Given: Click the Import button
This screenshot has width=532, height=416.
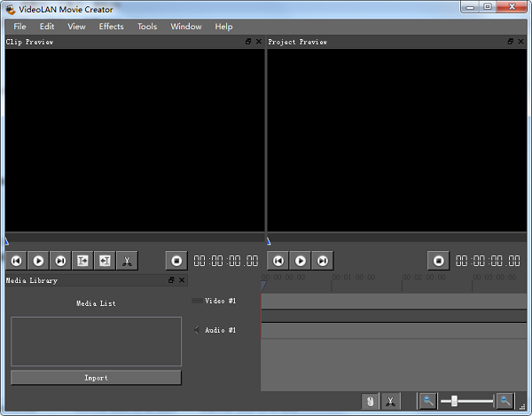Looking at the screenshot, I should (97, 378).
